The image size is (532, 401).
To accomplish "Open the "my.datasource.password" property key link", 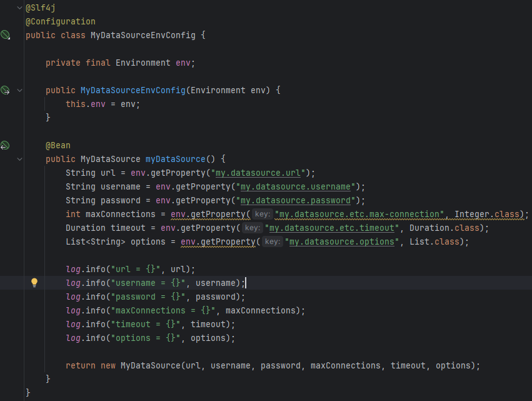I will click(x=295, y=200).
